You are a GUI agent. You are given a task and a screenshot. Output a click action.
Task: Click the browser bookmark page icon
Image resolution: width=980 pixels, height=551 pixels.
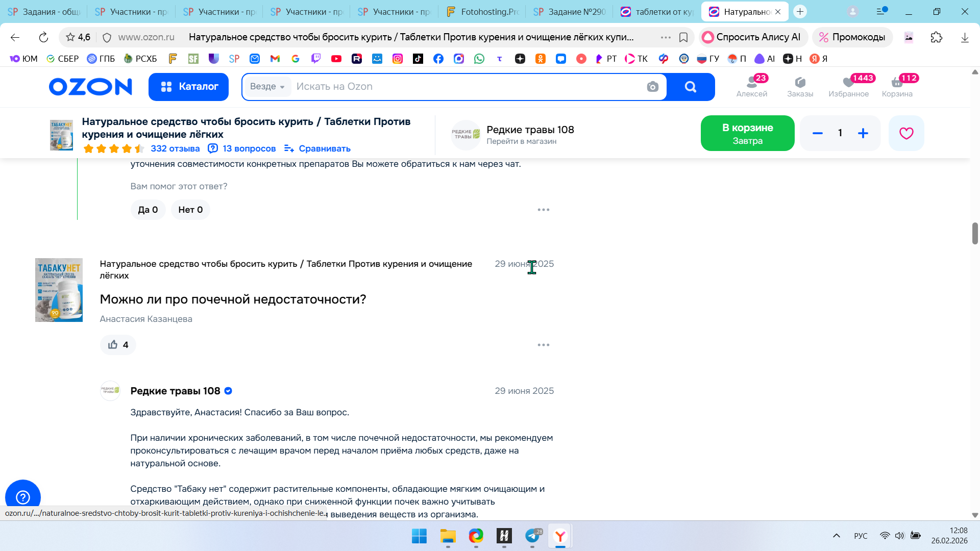[x=683, y=37]
